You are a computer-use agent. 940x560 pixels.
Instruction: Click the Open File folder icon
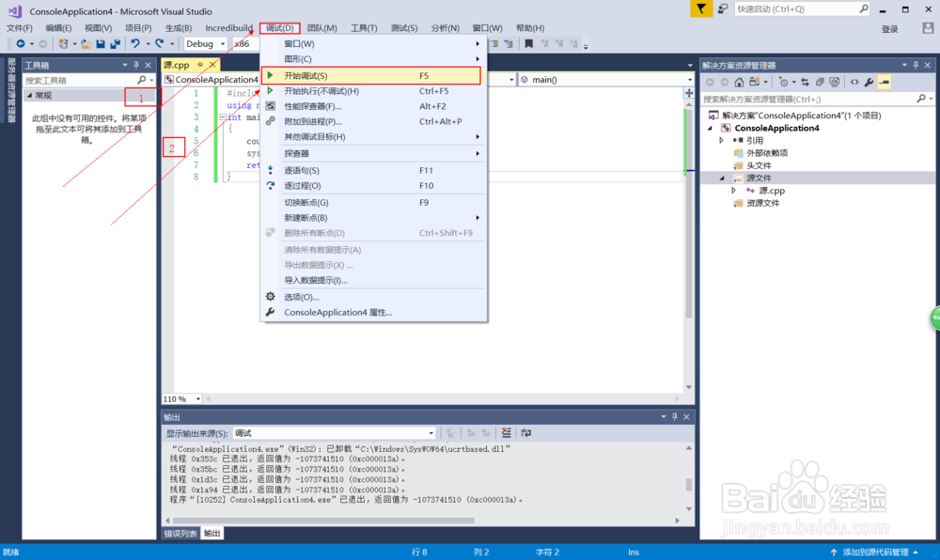click(x=86, y=44)
